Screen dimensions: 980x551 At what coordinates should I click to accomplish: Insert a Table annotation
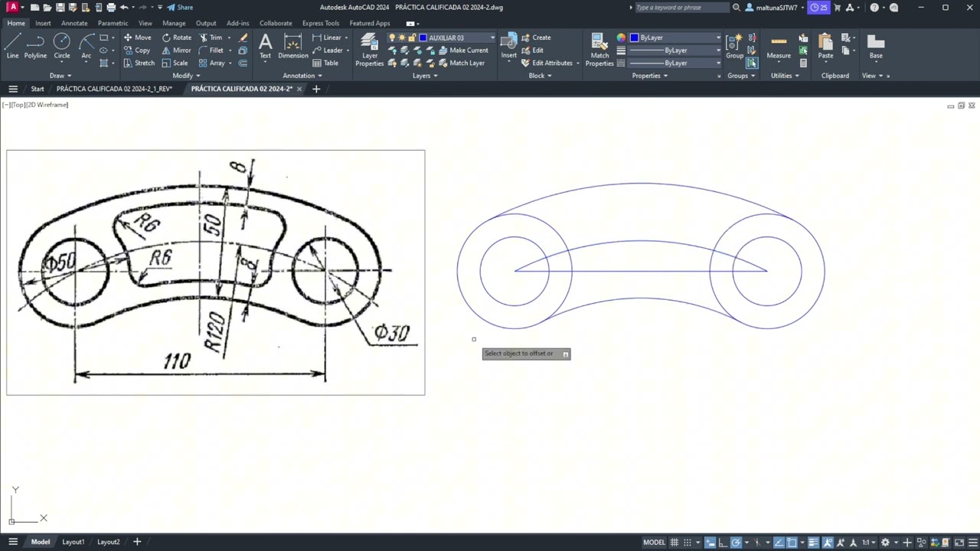click(x=325, y=63)
